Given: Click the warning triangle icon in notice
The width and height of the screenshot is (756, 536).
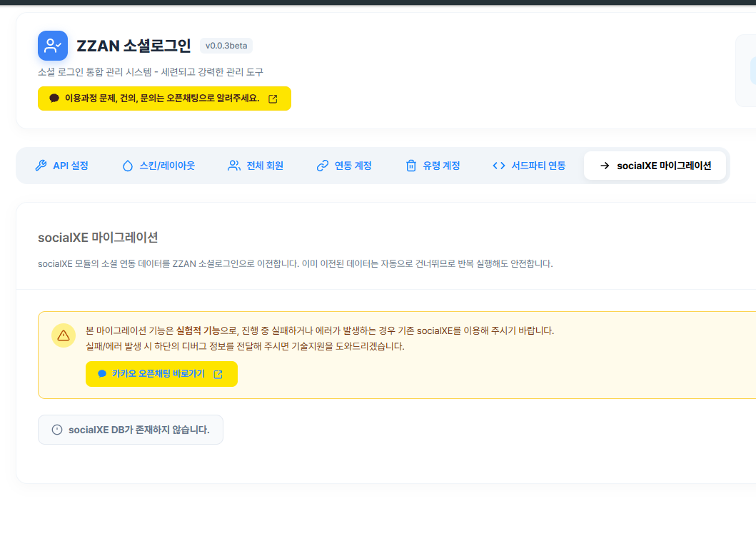Looking at the screenshot, I should click(64, 335).
